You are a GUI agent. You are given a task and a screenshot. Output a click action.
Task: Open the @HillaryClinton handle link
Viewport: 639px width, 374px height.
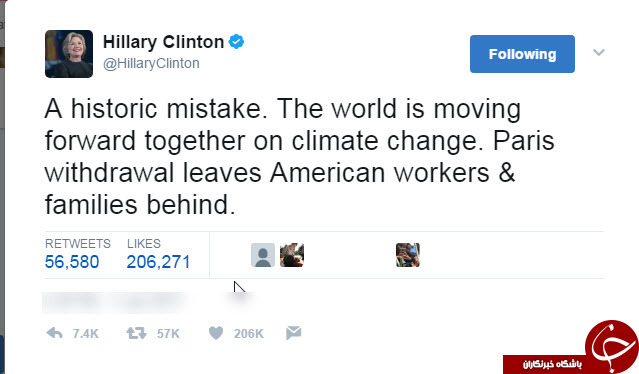151,64
